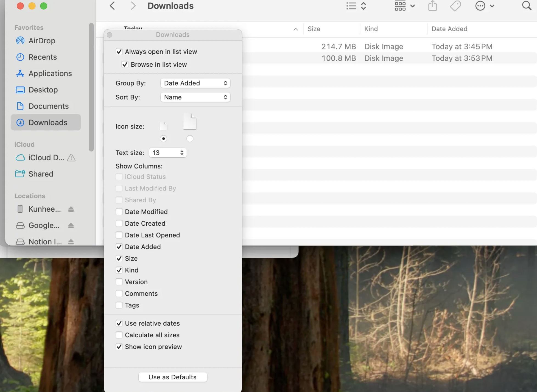537x392 pixels.
Task: Click the back navigation arrow
Action: (x=112, y=6)
